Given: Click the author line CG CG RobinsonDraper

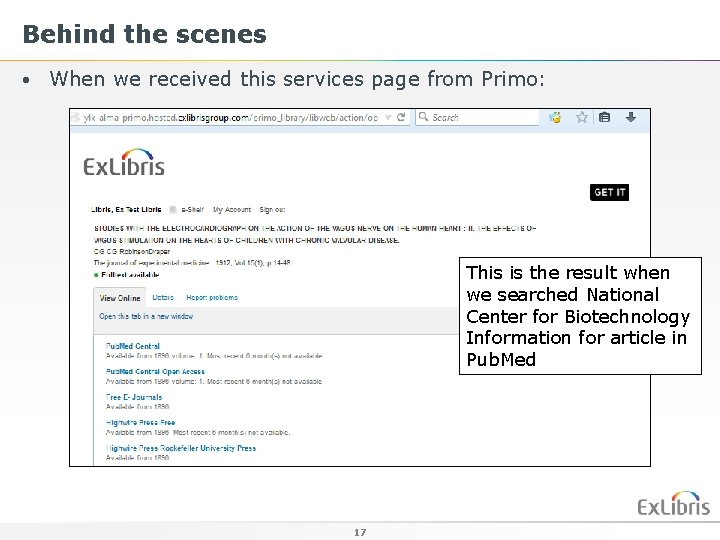Looking at the screenshot, I should (x=132, y=252).
